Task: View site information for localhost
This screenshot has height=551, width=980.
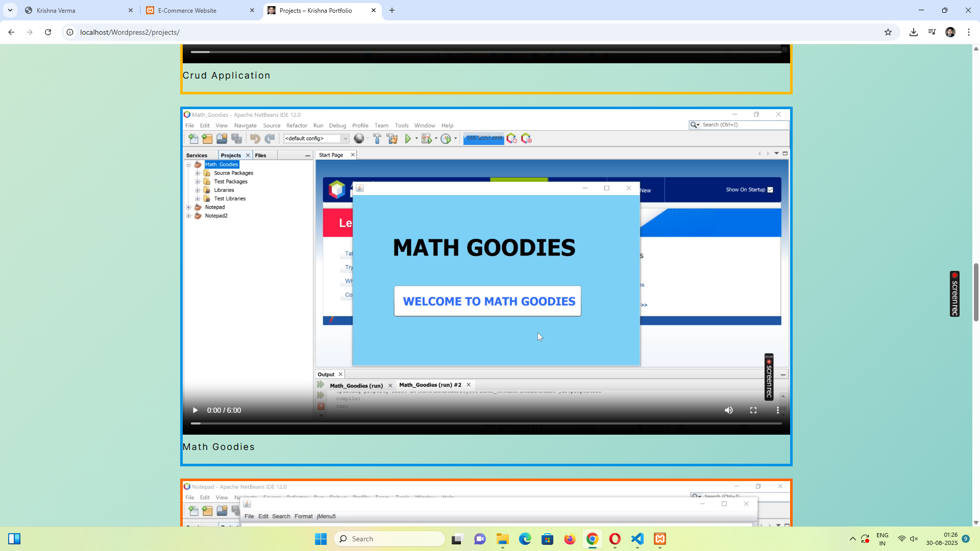Action: pyautogui.click(x=70, y=32)
